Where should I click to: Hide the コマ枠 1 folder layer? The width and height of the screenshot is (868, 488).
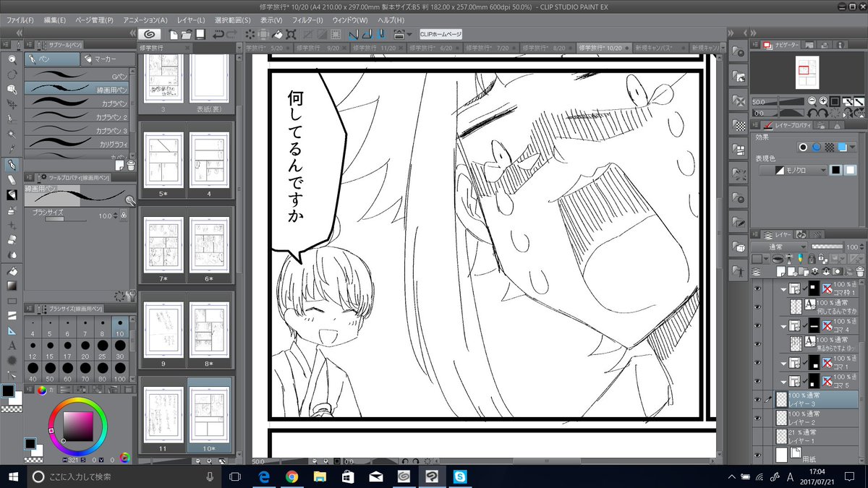tap(758, 289)
